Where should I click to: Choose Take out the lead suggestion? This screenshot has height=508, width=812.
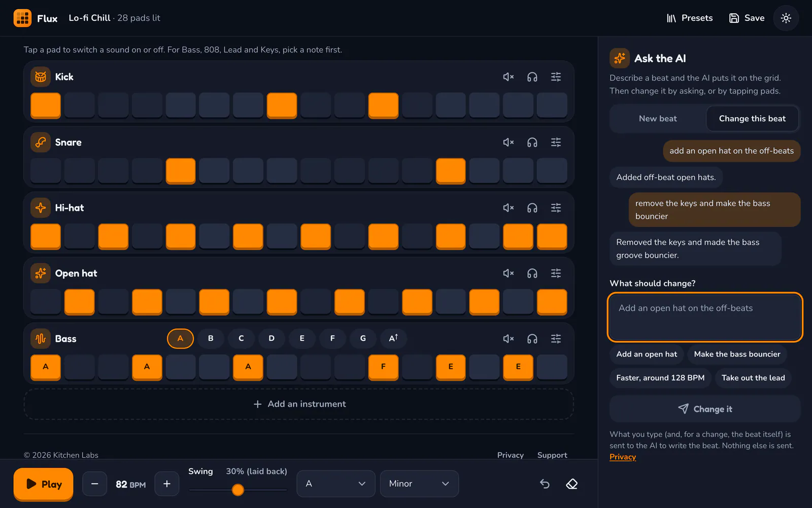coord(753,378)
